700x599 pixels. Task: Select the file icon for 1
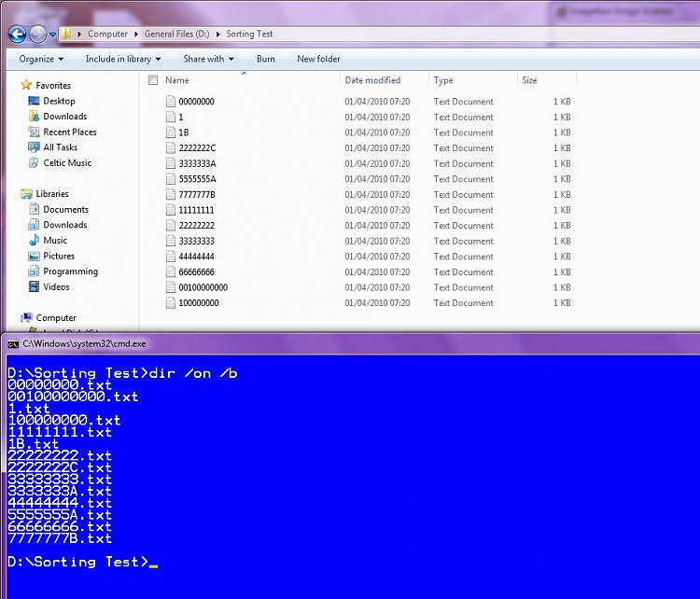point(171,117)
